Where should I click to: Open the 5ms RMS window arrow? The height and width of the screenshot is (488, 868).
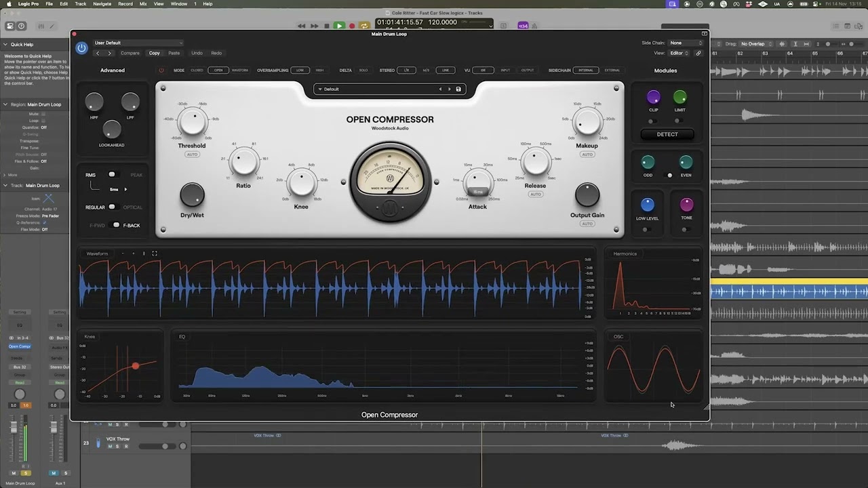pos(125,189)
